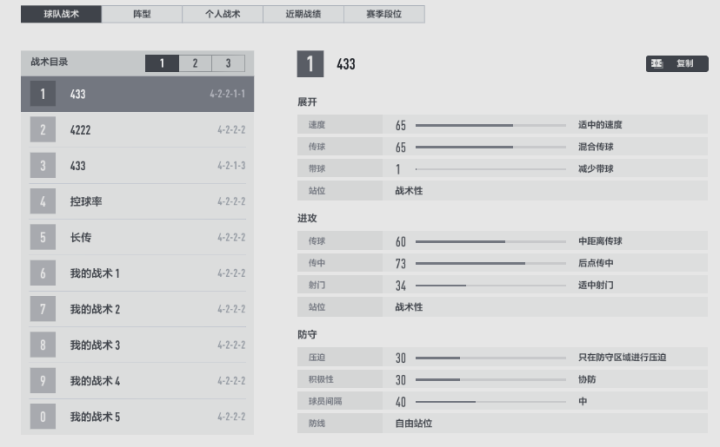Click the copy icon beside 复制
Screen dimensions: 720x447
coord(657,64)
